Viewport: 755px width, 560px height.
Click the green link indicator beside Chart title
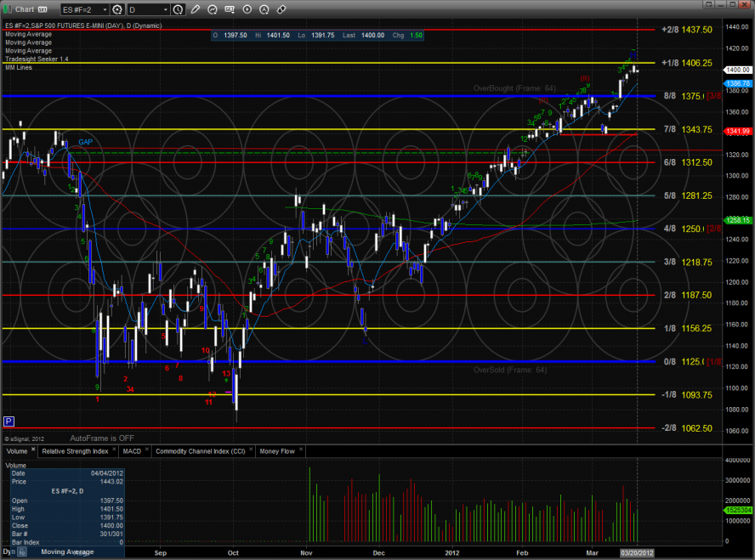(7, 9)
